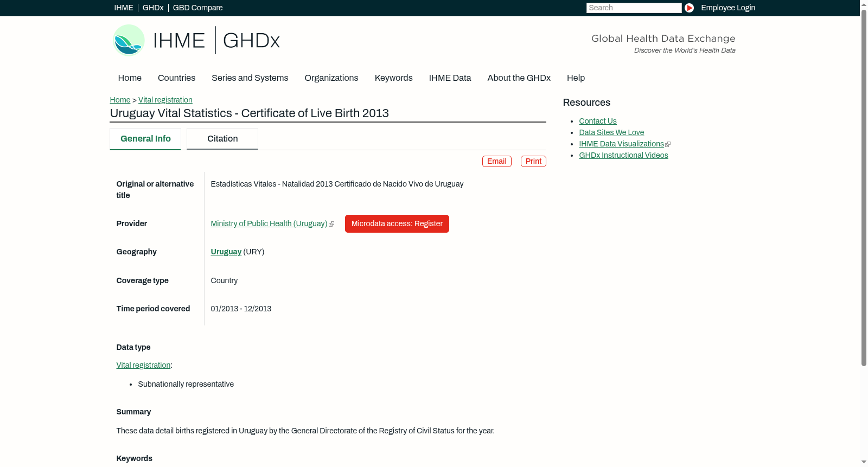868x467 pixels.
Task: Click the text Subnationally representative
Action: pos(186,384)
